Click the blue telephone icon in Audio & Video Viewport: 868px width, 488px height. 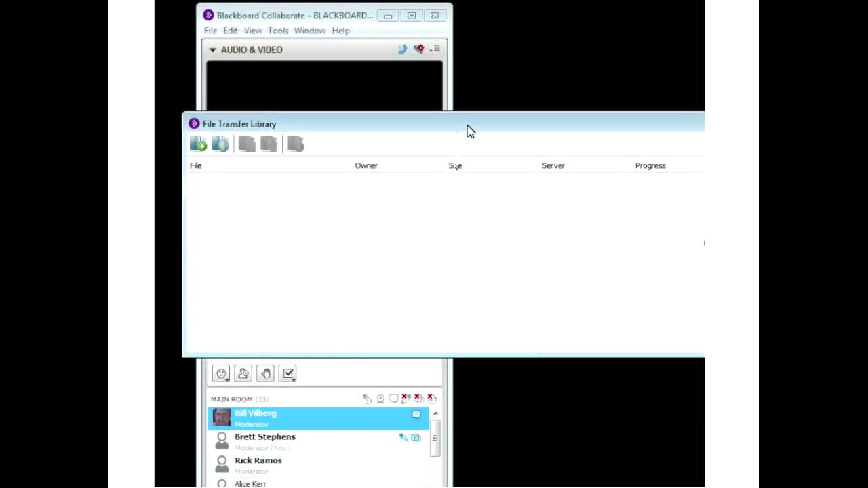402,49
